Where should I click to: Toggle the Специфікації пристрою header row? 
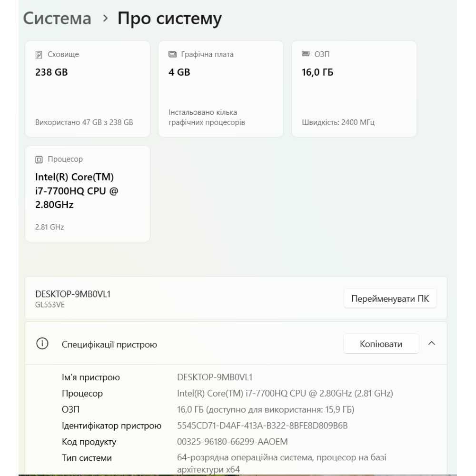point(190,344)
